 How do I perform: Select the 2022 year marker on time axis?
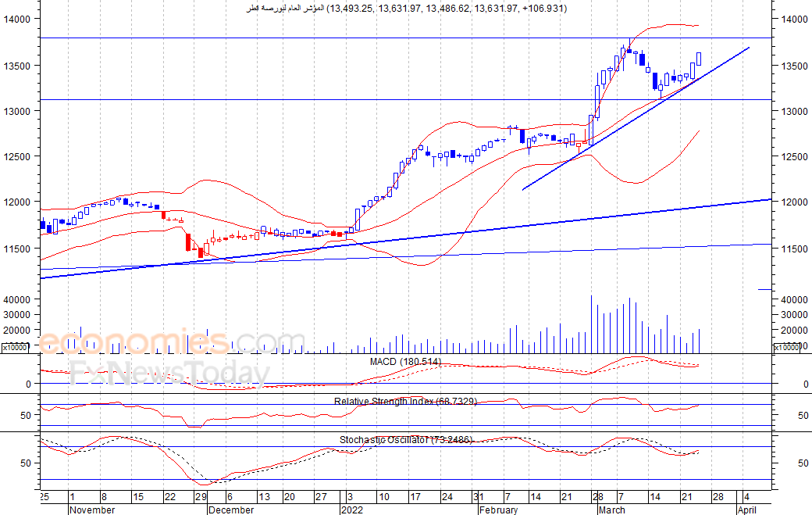(x=353, y=510)
